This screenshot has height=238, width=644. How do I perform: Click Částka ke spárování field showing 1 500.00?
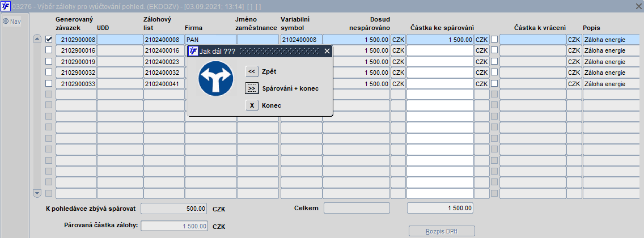(440, 40)
